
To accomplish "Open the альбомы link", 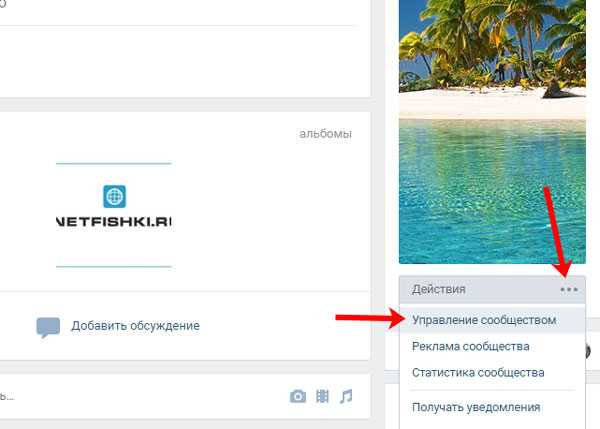I will pos(325,134).
